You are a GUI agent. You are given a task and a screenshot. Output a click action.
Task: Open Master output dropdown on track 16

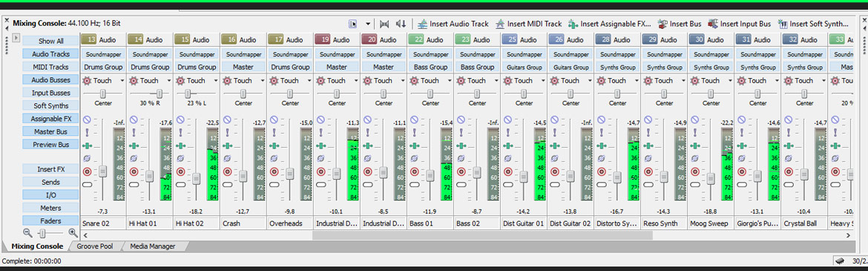click(x=243, y=67)
